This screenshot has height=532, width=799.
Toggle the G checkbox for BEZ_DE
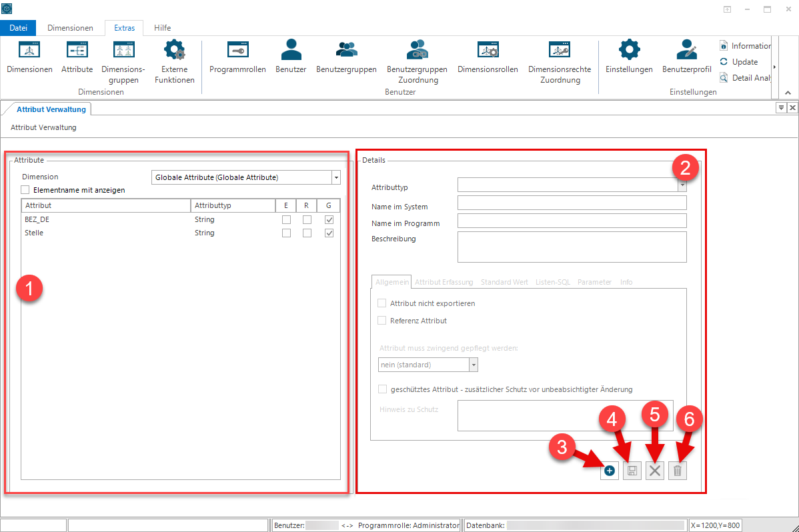click(329, 219)
